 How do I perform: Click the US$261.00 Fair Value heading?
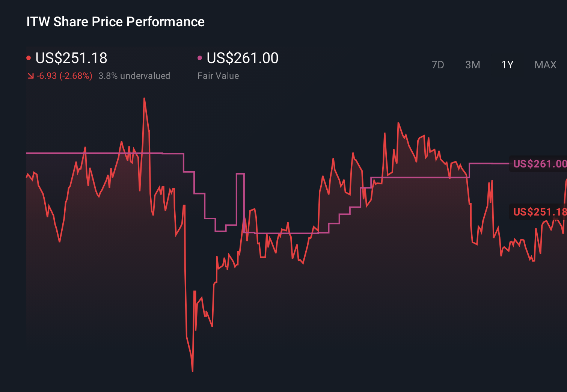(243, 57)
